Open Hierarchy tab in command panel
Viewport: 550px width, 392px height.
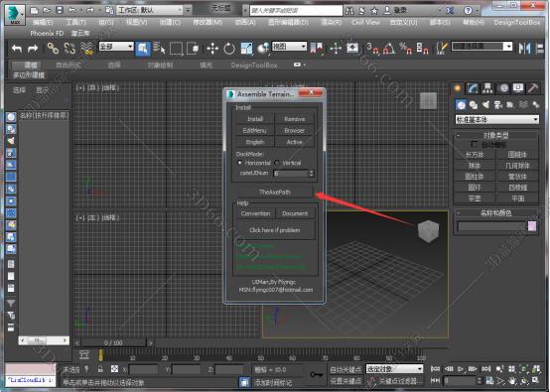coord(487,88)
